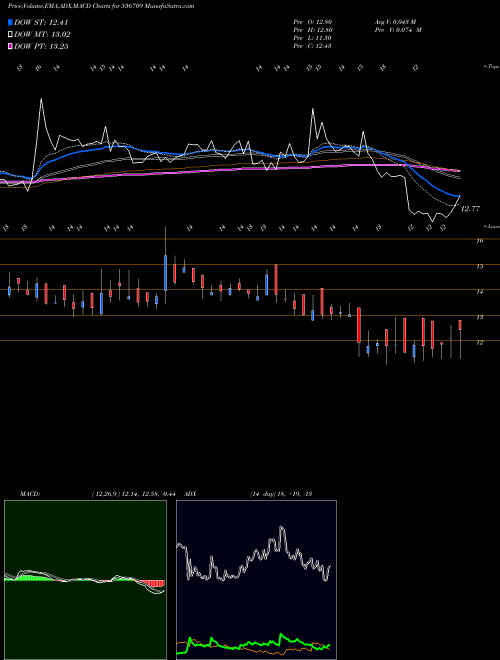Click the 'Pre O: 12.80' value

tap(313, 21)
